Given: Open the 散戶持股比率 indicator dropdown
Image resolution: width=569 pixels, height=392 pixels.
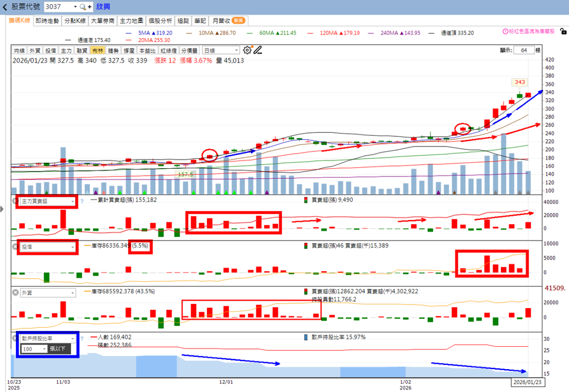Looking at the screenshot, I should pos(47,338).
